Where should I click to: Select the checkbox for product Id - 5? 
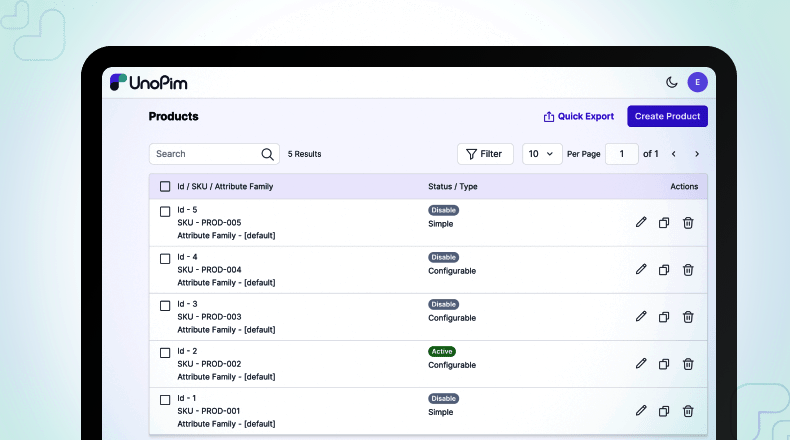165,211
